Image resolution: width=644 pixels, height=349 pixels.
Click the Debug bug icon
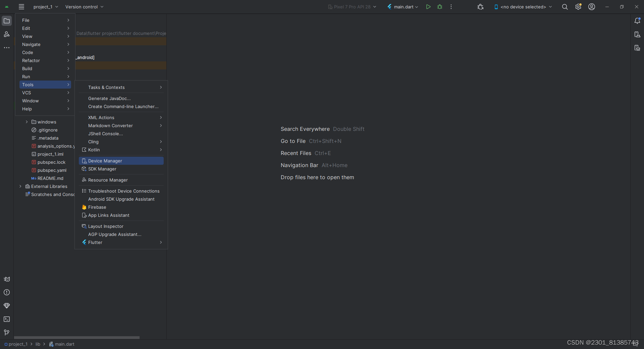click(x=440, y=7)
